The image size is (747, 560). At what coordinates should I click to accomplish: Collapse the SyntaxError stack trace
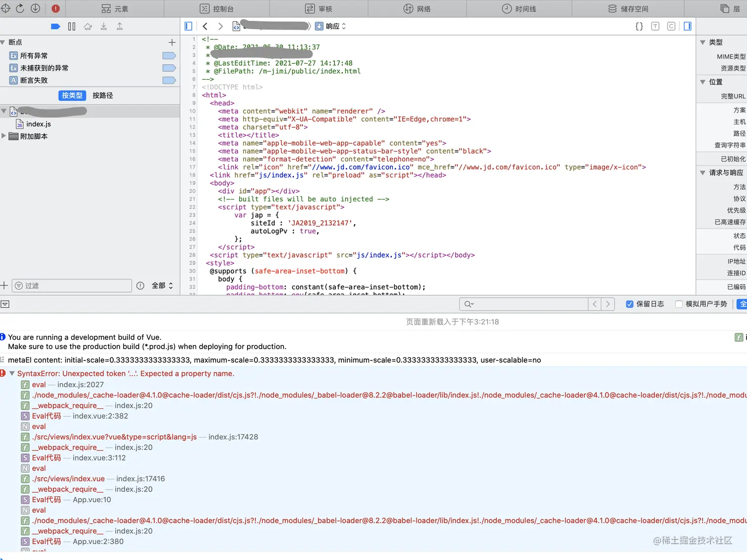point(12,373)
